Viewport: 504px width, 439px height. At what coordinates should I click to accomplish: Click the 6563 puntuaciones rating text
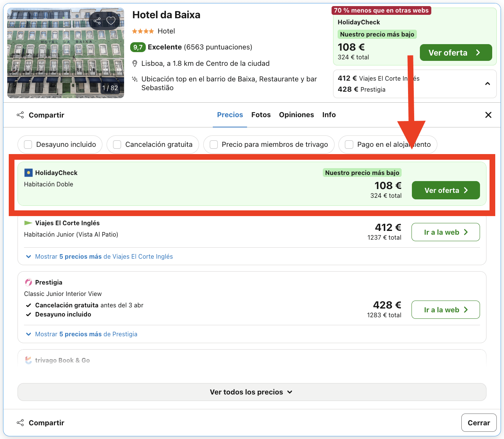coord(218,47)
